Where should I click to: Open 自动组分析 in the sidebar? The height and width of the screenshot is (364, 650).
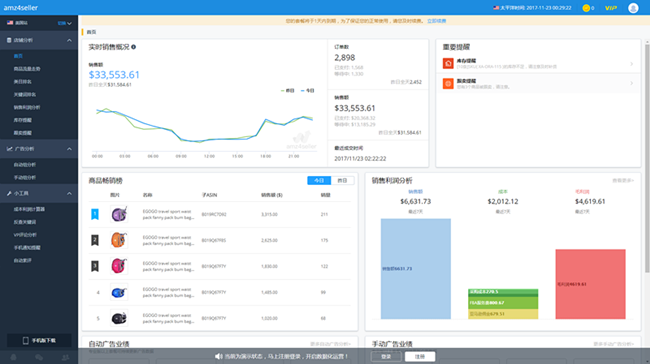tap(24, 165)
